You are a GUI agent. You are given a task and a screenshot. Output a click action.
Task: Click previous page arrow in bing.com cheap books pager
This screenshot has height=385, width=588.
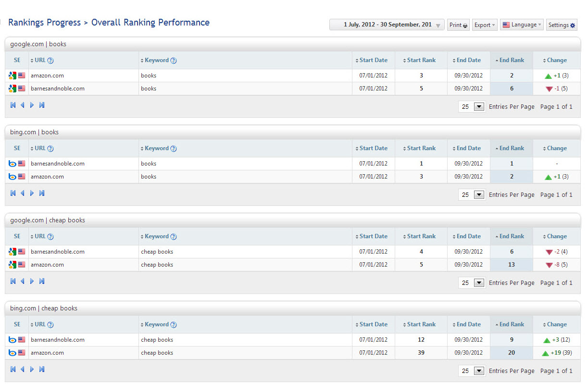coord(22,369)
